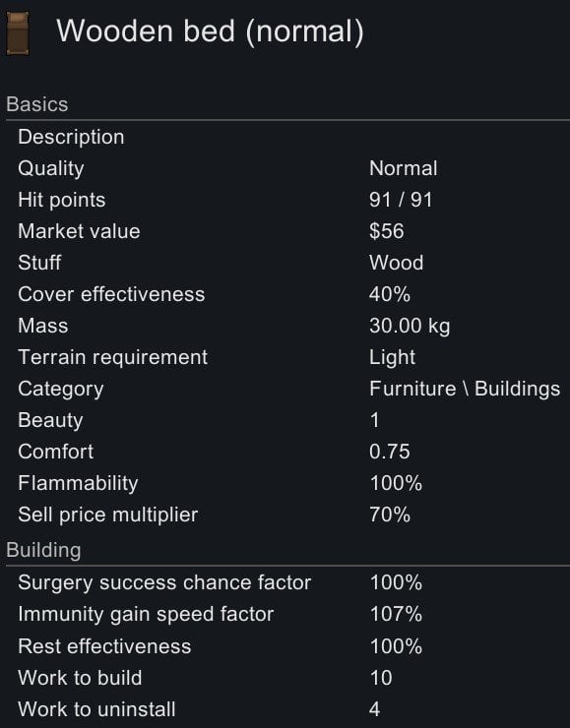
Task: Select the Rest effectiveness row
Action: click(288, 646)
